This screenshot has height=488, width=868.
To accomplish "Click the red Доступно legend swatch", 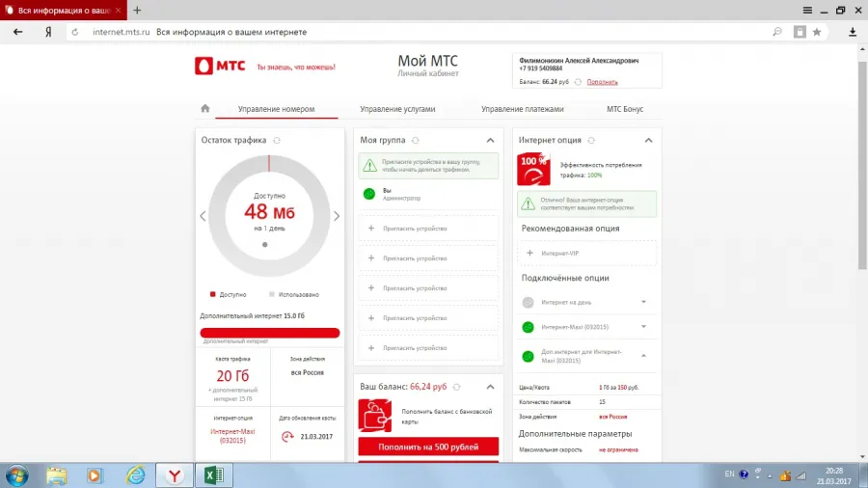I will [x=212, y=294].
